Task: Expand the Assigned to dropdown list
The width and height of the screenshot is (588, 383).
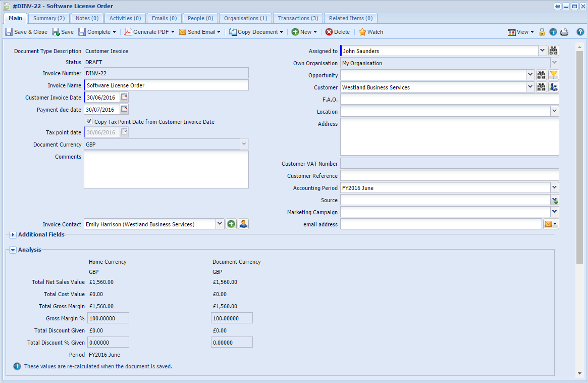Action: pos(542,51)
